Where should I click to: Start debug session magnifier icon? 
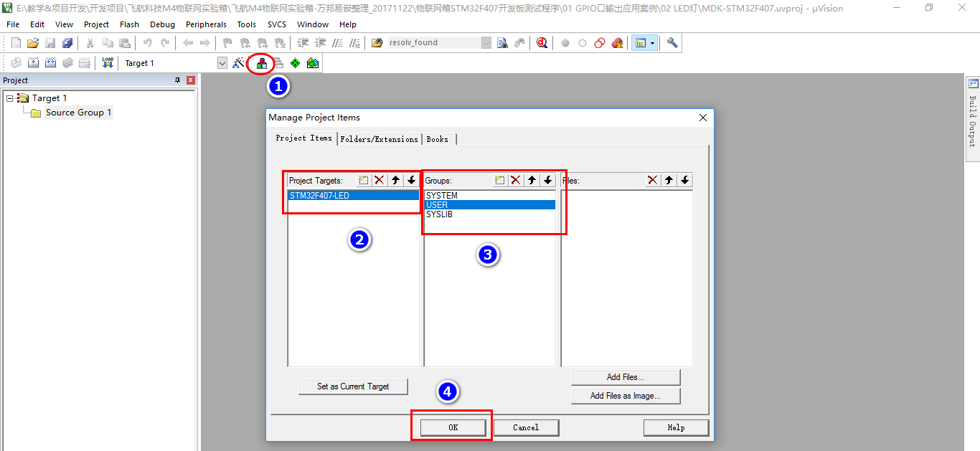(542, 43)
